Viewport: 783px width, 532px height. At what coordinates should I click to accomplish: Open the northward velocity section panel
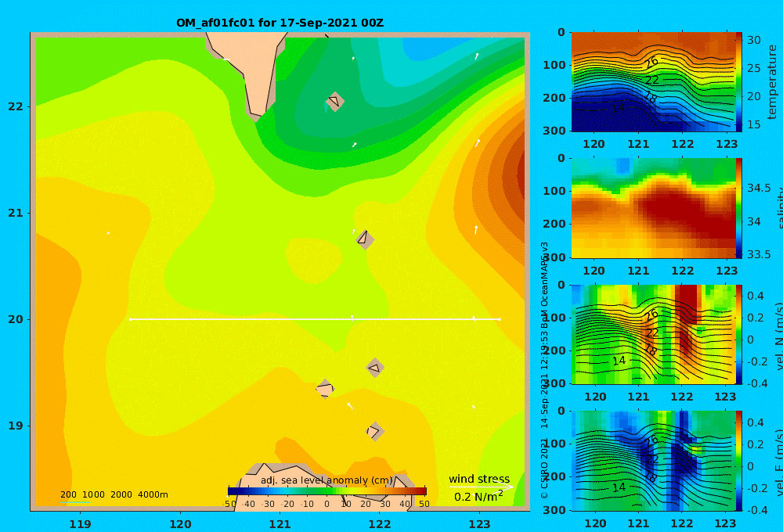pyautogui.click(x=653, y=334)
